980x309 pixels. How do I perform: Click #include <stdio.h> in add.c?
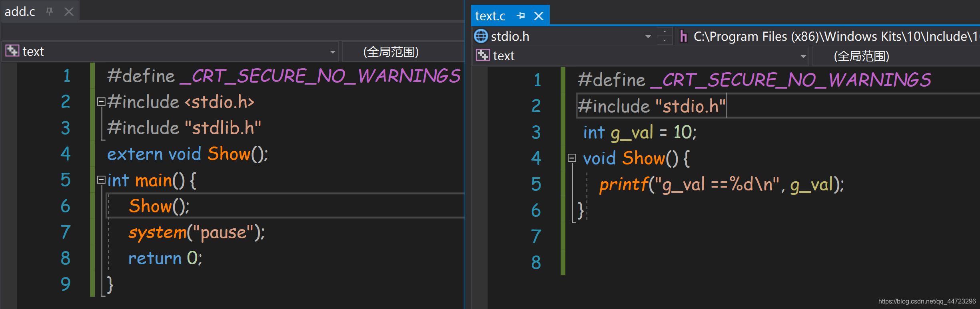coord(180,102)
